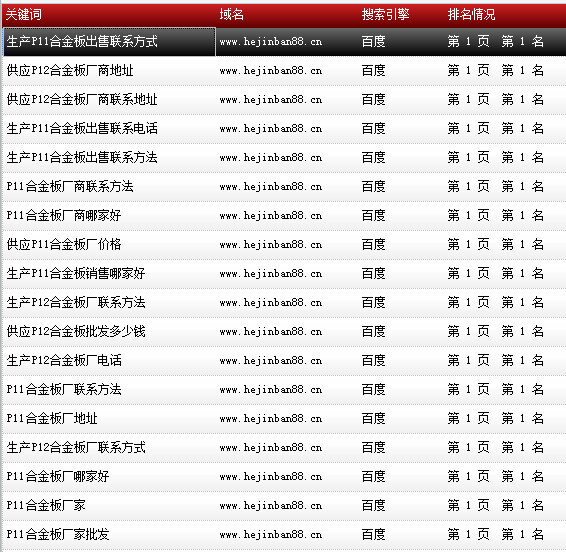The width and height of the screenshot is (566, 552).
Task: Click domain in P11合金板厂商哪家好 row
Action: [271, 216]
